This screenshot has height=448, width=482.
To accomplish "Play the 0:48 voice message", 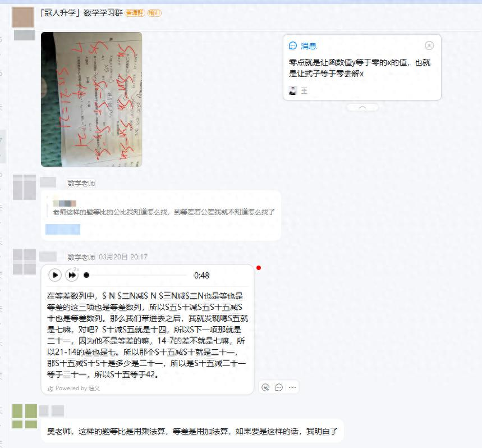I will click(x=55, y=275).
